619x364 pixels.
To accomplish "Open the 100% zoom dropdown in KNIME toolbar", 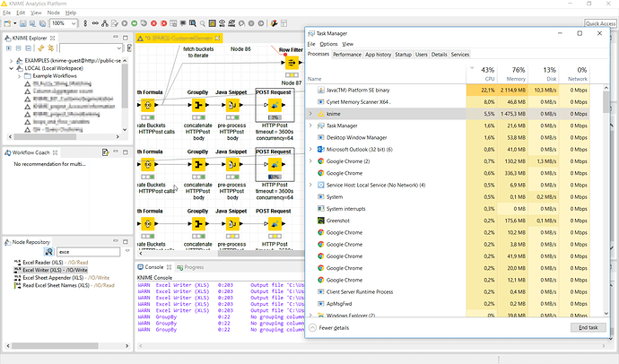I will pos(74,23).
